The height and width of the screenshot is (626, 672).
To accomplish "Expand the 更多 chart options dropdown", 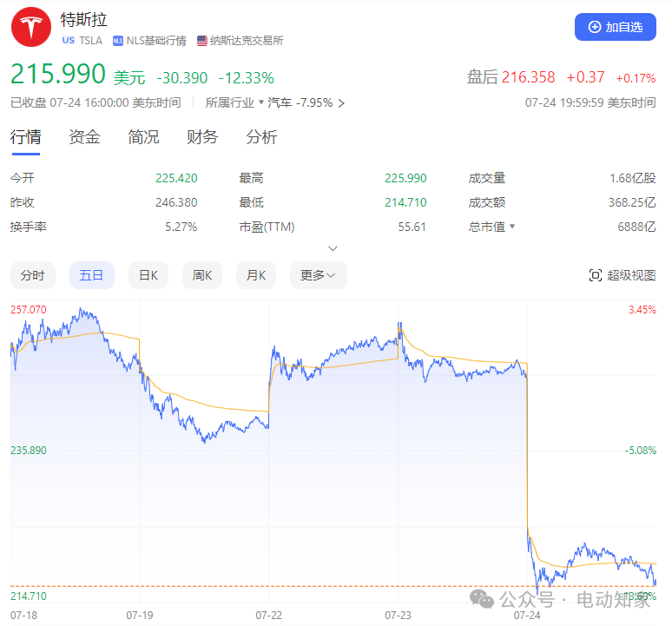I will coord(319,275).
